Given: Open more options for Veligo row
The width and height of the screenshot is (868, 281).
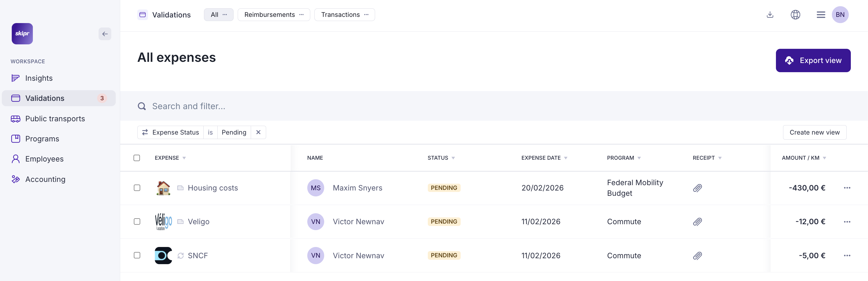Looking at the screenshot, I should 847,222.
